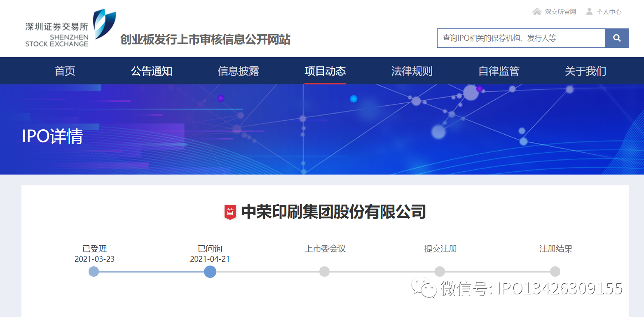644x317 pixels.
Task: Click the 已受理 timeline dot
Action: (x=94, y=272)
